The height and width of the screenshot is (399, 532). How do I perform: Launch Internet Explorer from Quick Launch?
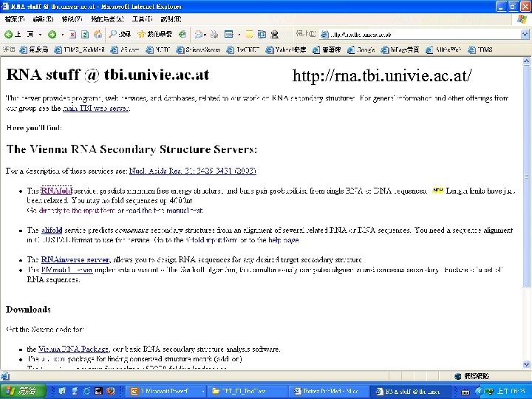pos(86,391)
